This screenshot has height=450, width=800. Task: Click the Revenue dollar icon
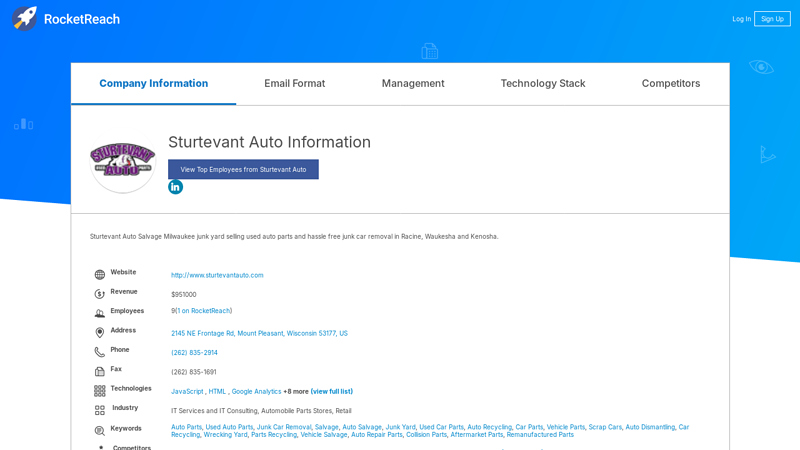[99, 294]
